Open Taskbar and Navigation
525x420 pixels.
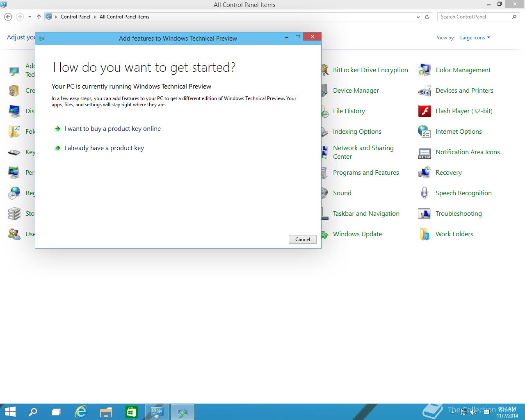(x=366, y=214)
